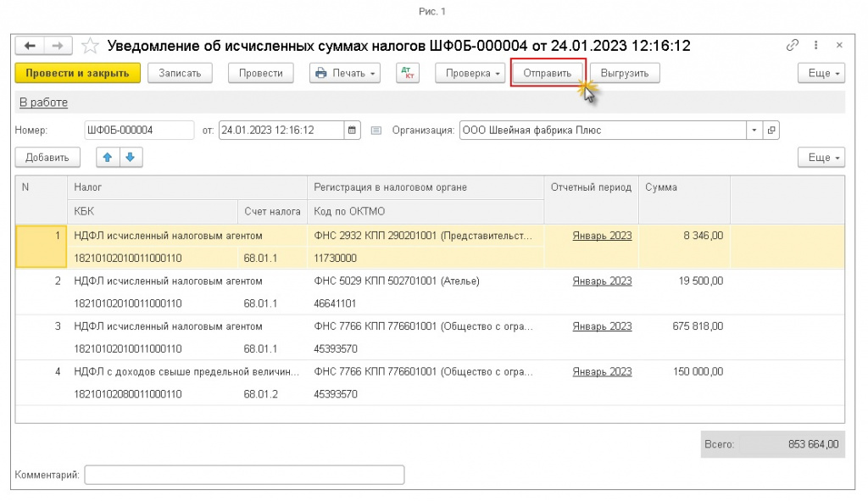Screen dimensions: 868x501
Task: Close the document form with X
Action: (x=839, y=46)
